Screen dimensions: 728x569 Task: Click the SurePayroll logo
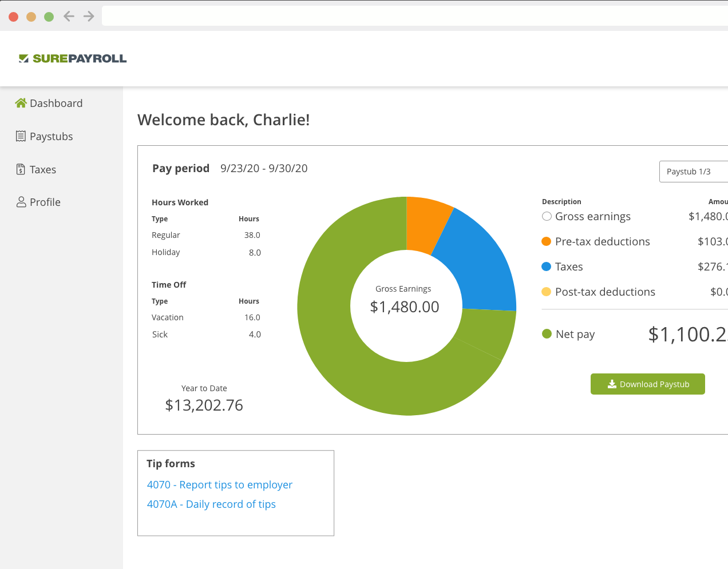tap(73, 58)
